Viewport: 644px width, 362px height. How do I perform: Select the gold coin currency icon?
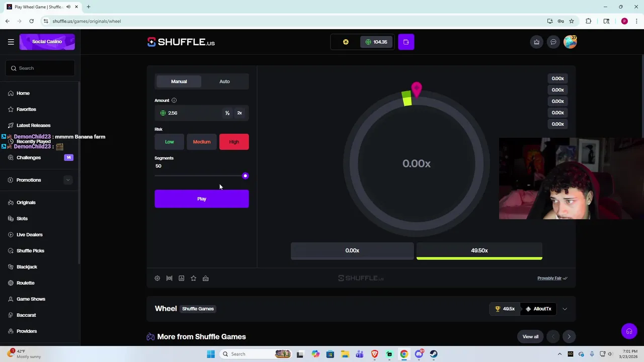(346, 42)
